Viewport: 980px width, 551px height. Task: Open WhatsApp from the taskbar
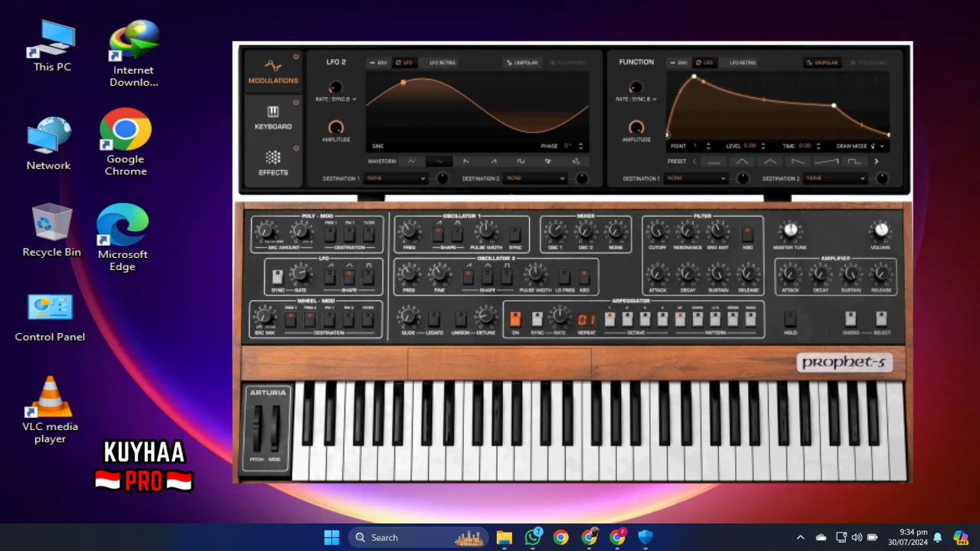point(533,537)
